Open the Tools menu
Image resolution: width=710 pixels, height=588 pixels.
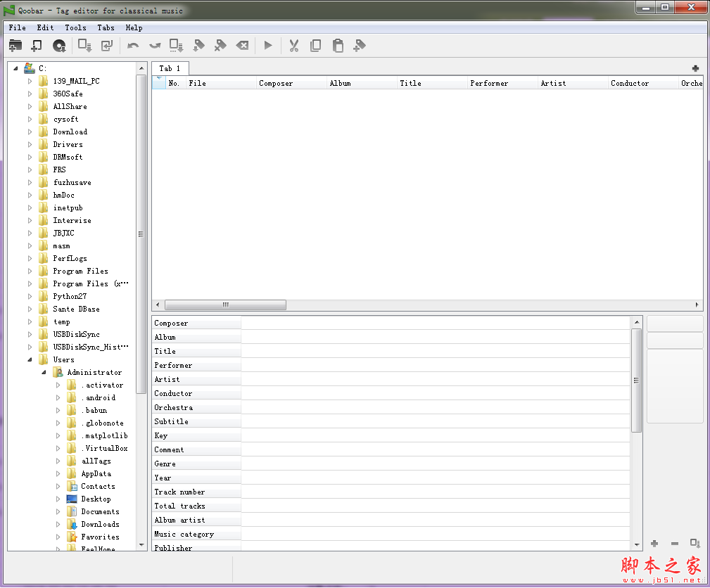point(75,27)
